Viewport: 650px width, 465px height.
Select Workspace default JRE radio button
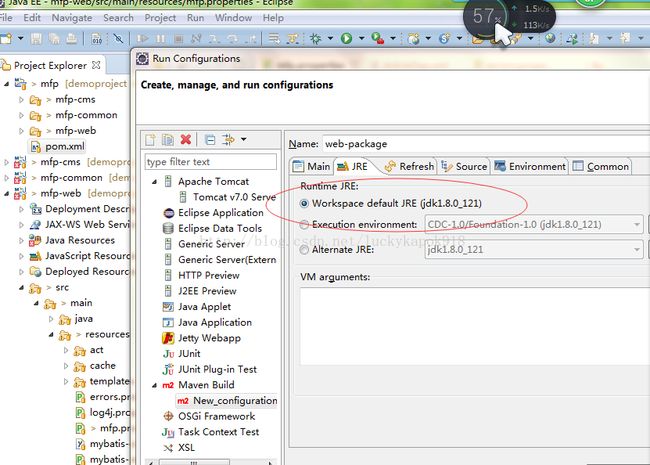[304, 203]
